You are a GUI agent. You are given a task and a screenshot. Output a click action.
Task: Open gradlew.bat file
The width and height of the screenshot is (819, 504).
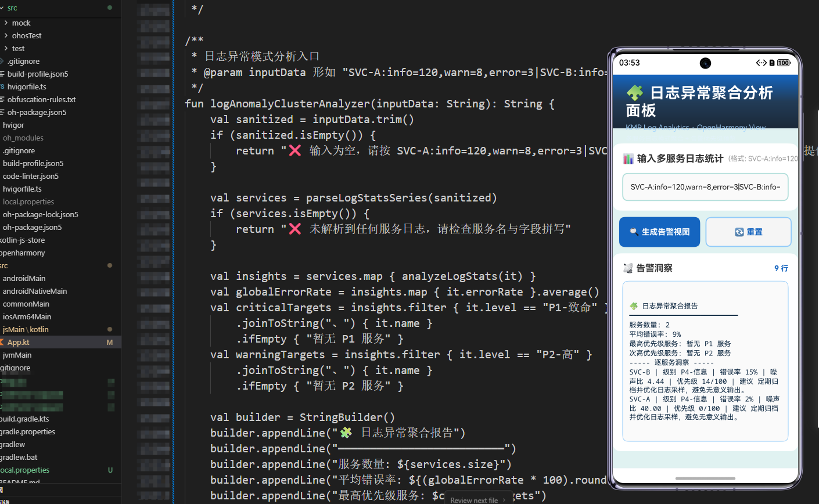19,457
